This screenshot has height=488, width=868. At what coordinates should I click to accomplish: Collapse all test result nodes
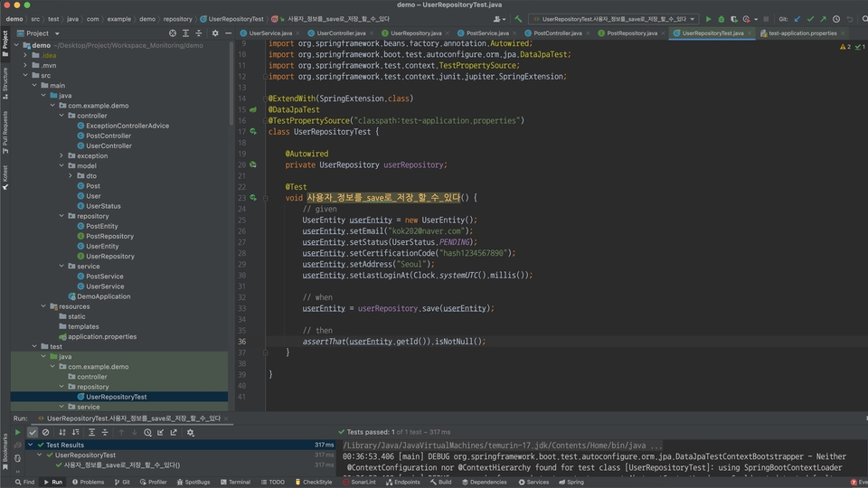[105, 432]
